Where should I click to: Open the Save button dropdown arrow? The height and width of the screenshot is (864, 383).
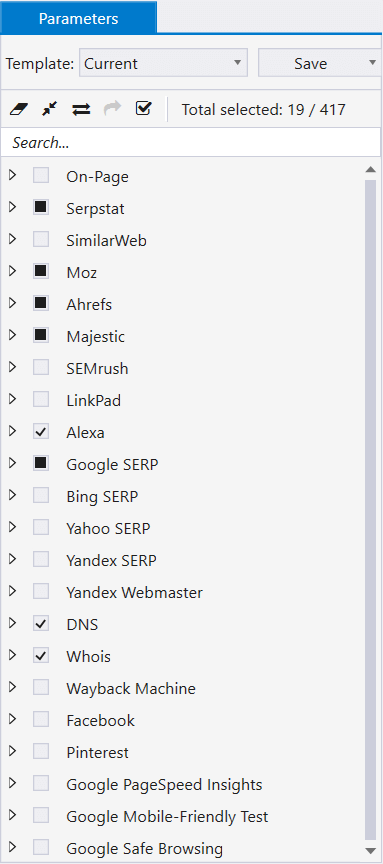pos(373,63)
